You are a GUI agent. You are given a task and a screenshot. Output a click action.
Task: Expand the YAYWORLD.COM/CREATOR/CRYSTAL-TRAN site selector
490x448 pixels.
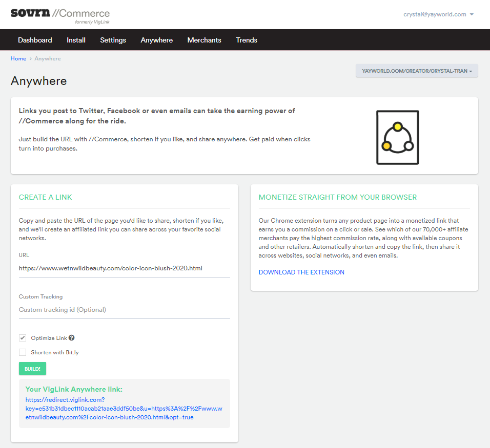(x=417, y=71)
